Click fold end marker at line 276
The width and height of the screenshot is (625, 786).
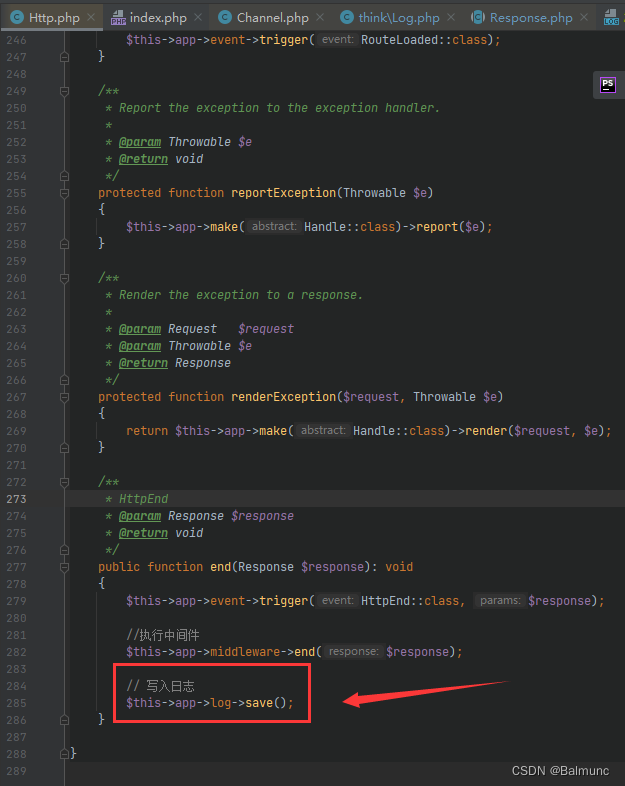(64, 550)
